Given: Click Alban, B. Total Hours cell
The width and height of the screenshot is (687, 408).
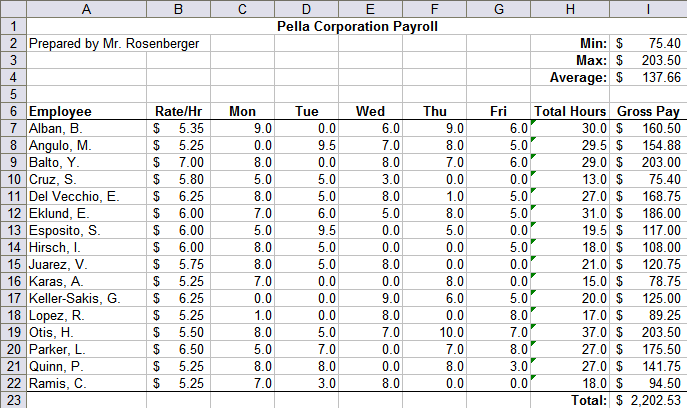Looking at the screenshot, I should click(x=570, y=128).
